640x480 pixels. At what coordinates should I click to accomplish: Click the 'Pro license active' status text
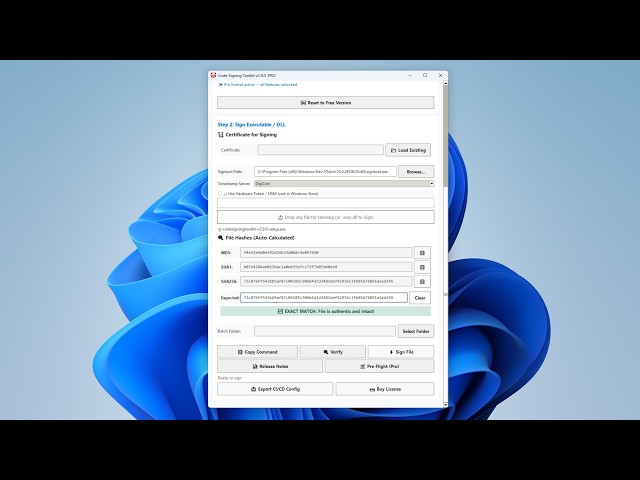260,84
